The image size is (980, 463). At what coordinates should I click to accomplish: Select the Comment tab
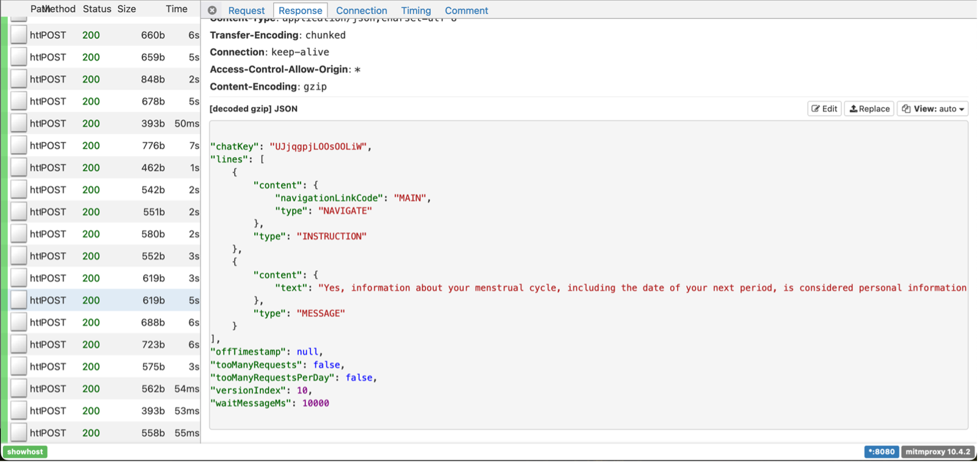tap(466, 10)
